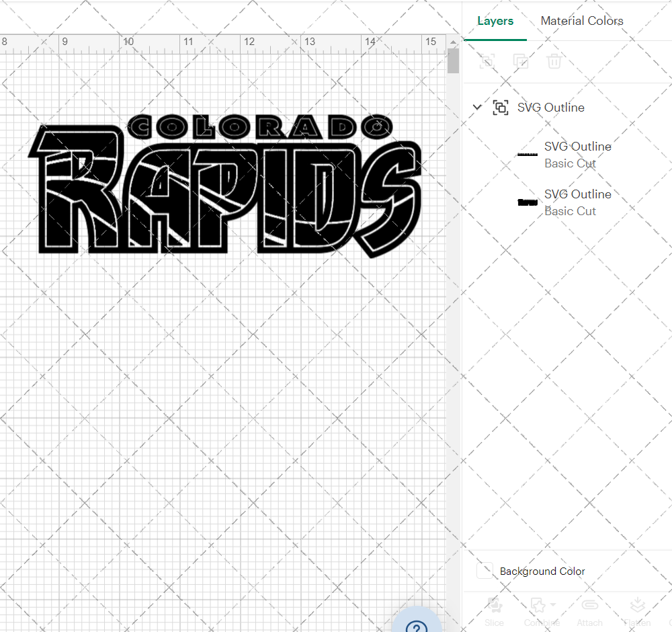672x632 pixels.
Task: Click the Flatten tool
Action: (637, 611)
